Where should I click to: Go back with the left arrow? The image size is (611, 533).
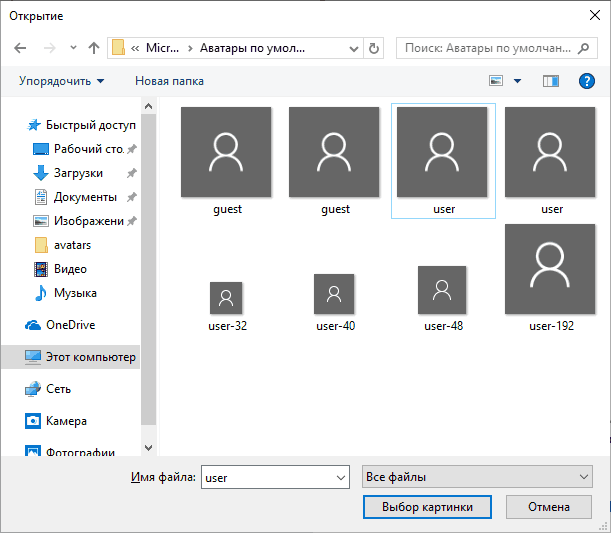(x=20, y=48)
